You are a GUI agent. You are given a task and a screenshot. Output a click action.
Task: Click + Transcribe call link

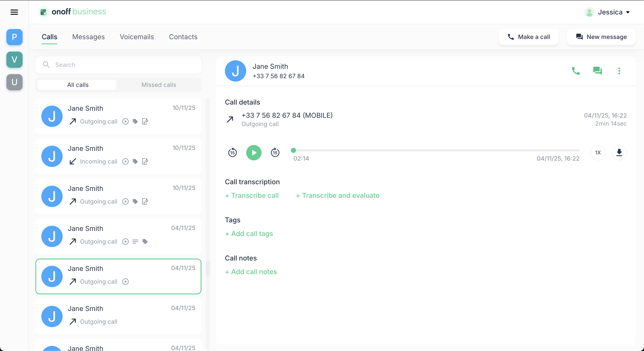tap(252, 196)
